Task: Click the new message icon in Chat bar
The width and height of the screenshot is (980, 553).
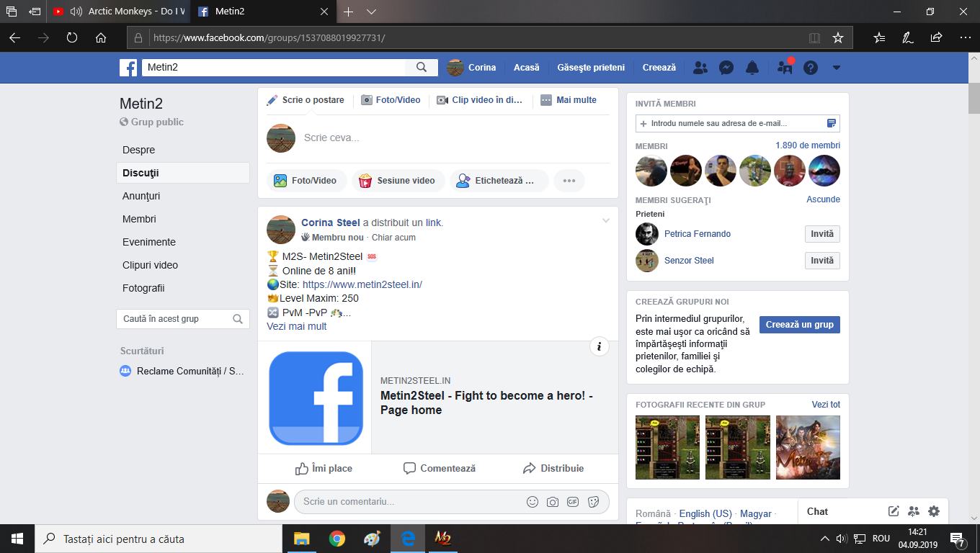Action: 894,511
